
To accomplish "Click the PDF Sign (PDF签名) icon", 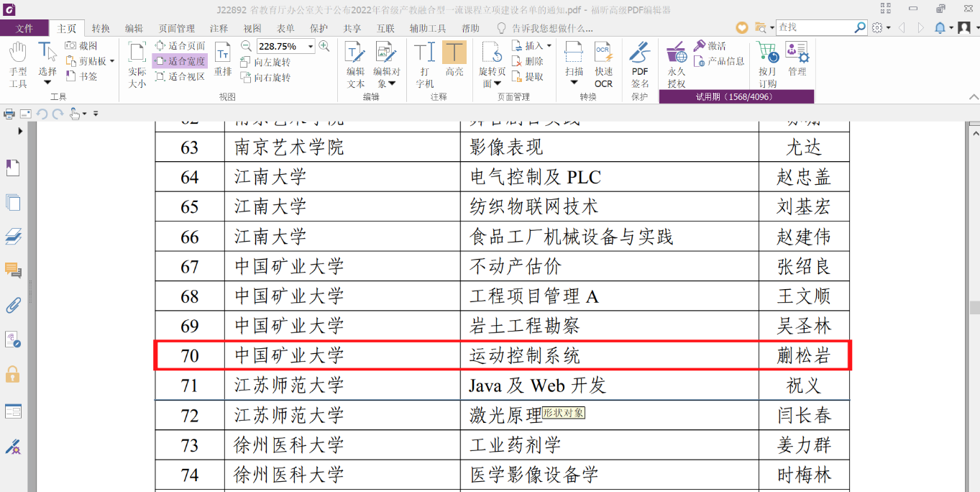I will pos(640,64).
